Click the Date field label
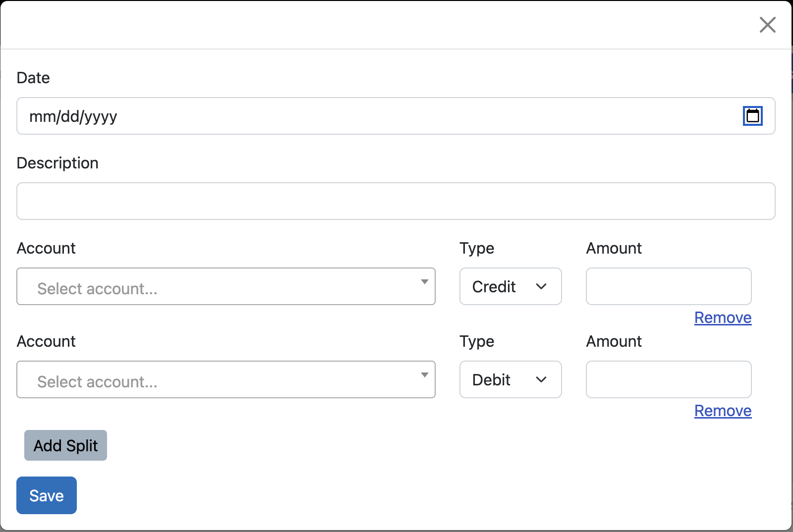This screenshot has height=532, width=793. point(33,77)
